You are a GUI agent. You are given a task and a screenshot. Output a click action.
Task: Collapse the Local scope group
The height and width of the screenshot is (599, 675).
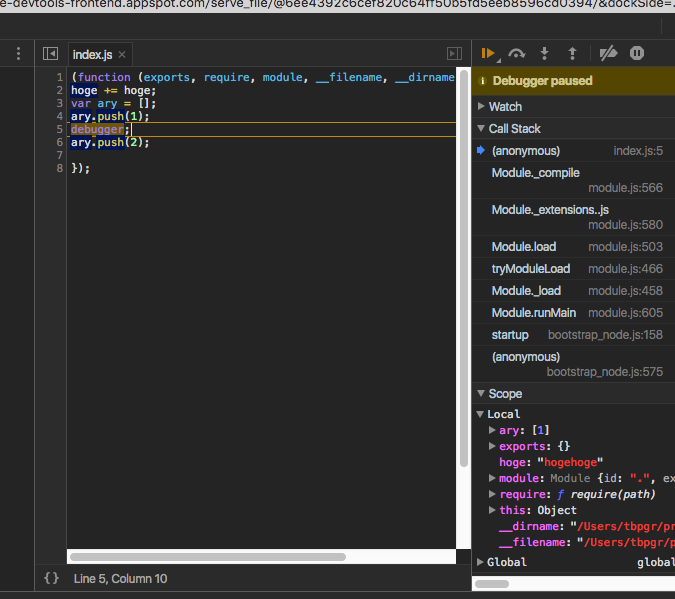[x=480, y=414]
